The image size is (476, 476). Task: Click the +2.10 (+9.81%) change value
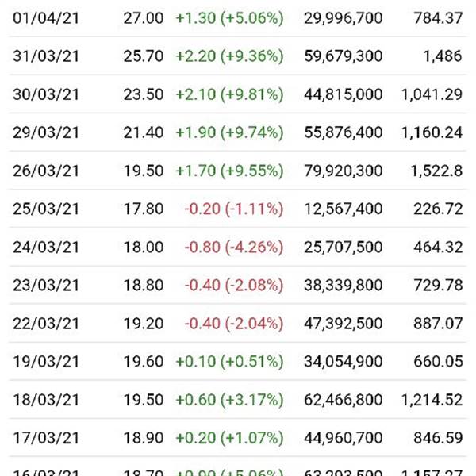click(229, 94)
